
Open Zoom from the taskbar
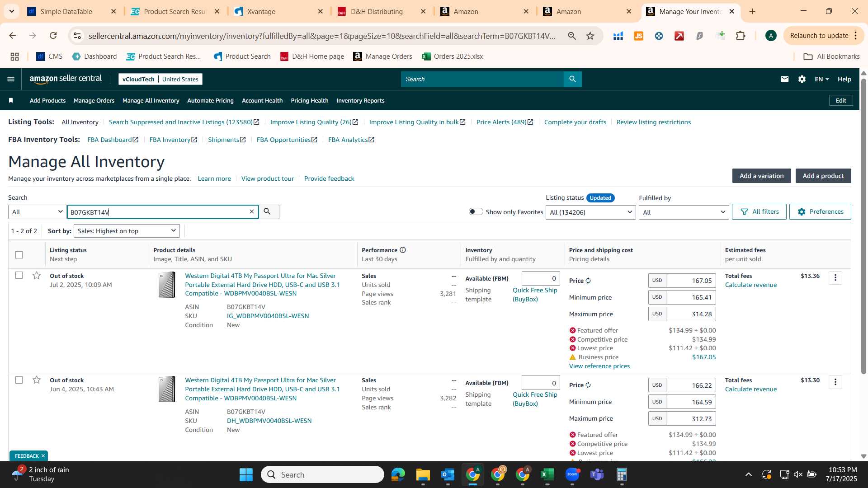(572, 474)
